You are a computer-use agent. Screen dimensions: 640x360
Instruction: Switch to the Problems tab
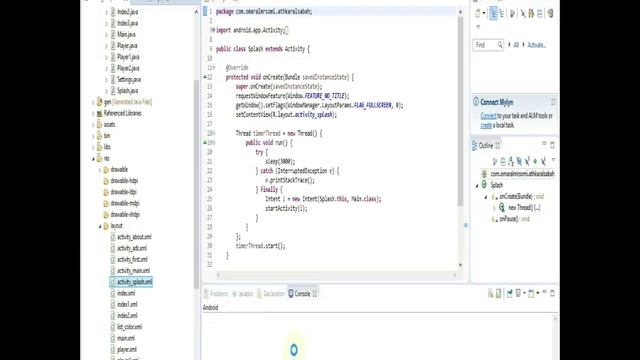click(216, 294)
